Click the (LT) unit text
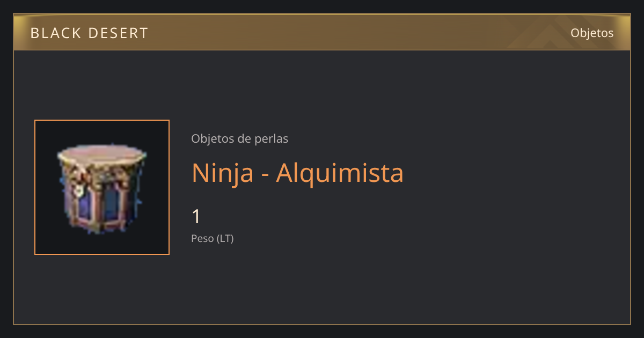This screenshot has height=338, width=644. pos(225,239)
